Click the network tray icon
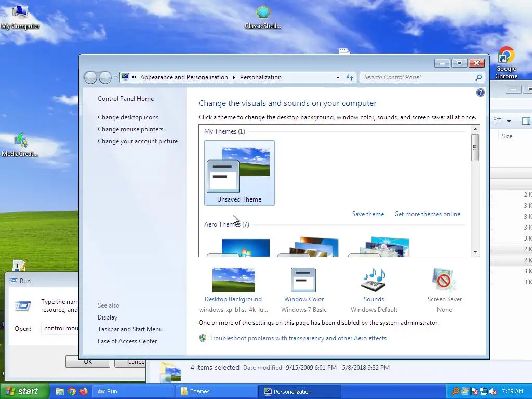Image resolution: width=532 pixels, height=399 pixels. 484,392
